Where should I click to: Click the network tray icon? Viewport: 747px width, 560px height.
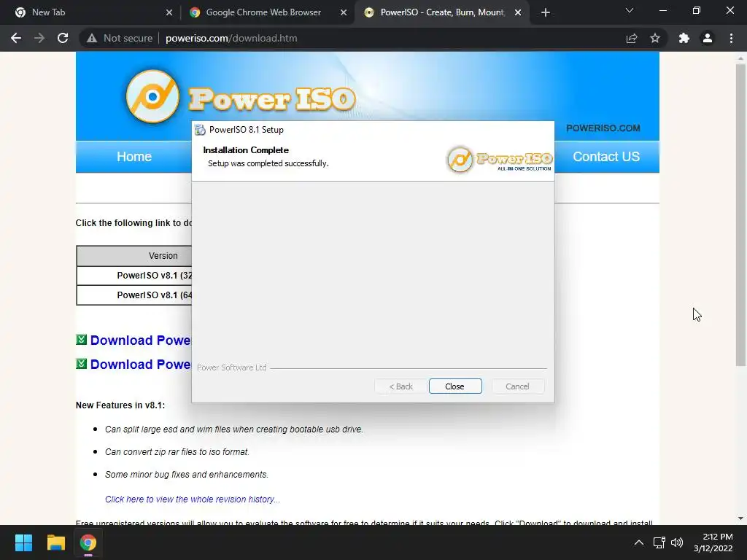tap(659, 542)
